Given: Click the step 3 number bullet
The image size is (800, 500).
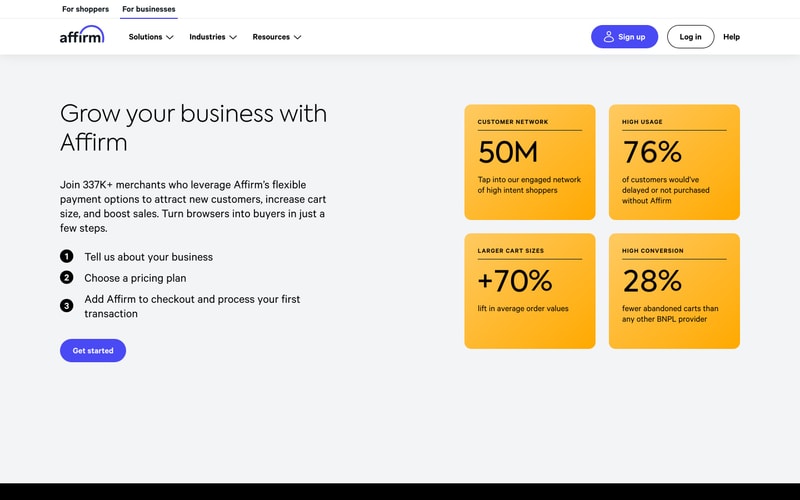Looking at the screenshot, I should 66,306.
